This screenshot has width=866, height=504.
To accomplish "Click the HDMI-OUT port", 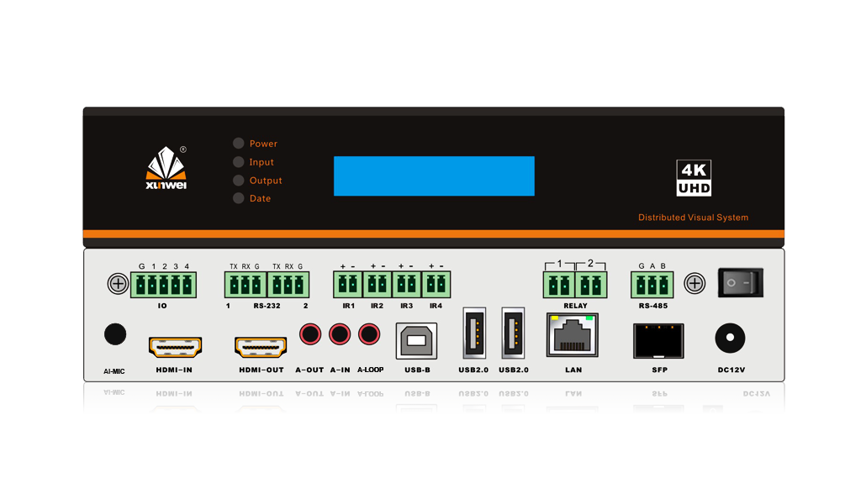I will (260, 346).
